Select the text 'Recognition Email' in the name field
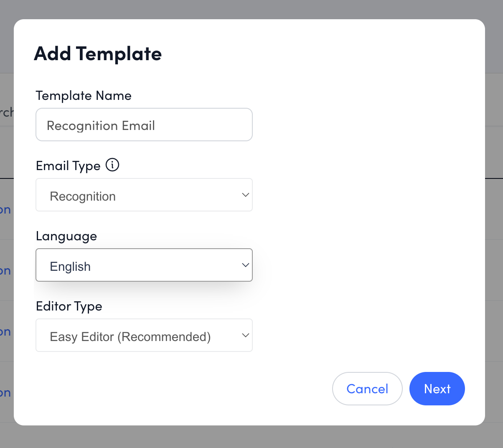 click(101, 125)
